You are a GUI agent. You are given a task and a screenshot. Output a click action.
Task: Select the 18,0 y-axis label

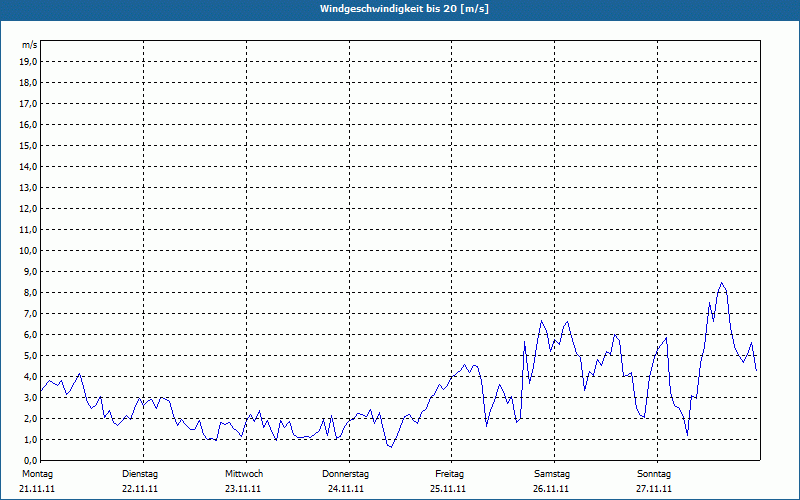point(28,83)
